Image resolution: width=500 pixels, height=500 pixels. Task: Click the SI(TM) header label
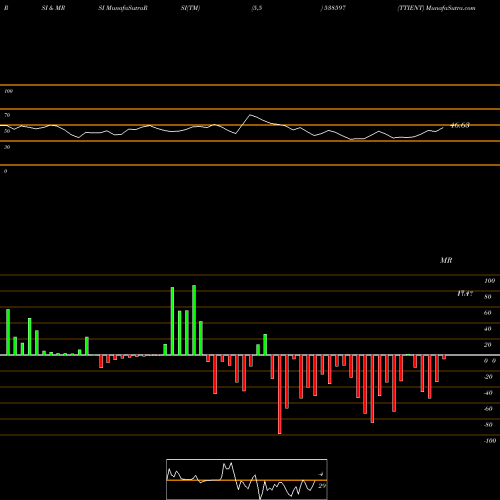pos(190,8)
